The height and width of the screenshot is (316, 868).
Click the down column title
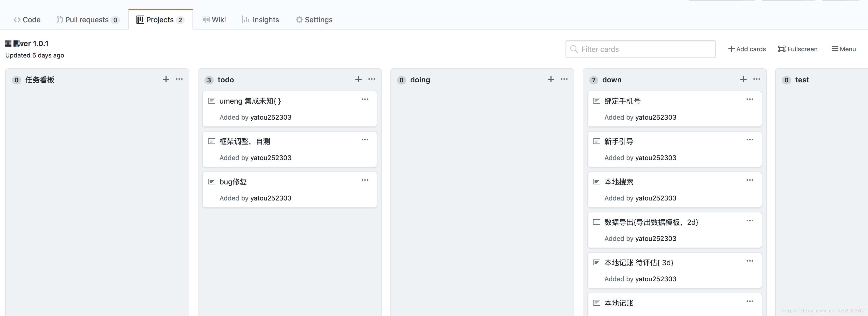tap(612, 80)
